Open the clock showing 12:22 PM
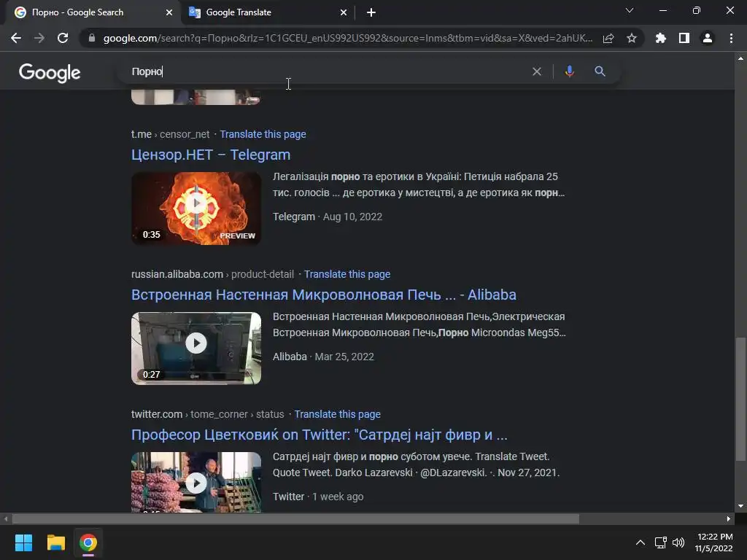Screen dimensions: 747x560 coord(713,542)
